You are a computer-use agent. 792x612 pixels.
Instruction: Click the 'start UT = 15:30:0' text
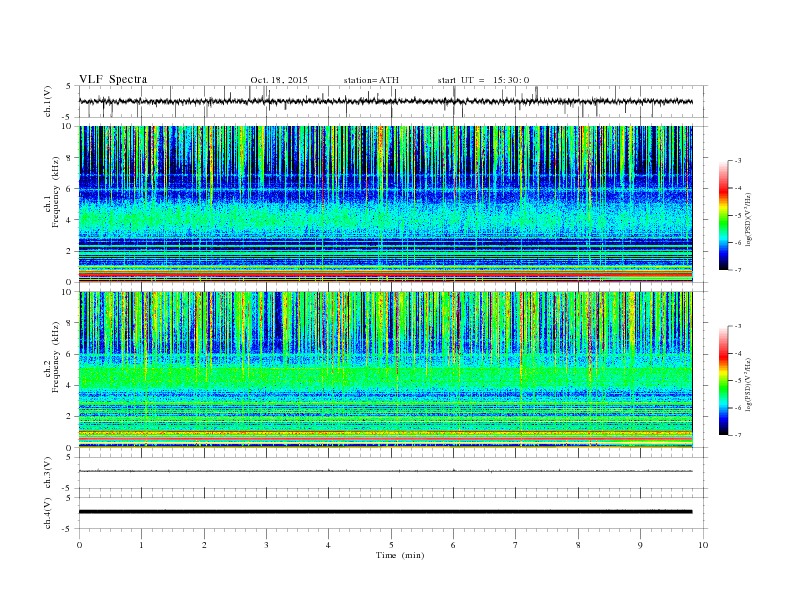click(x=483, y=80)
